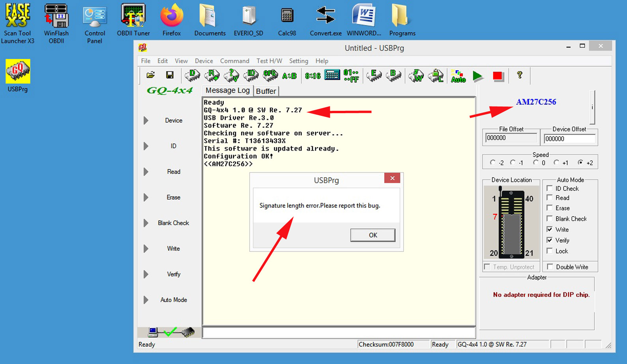Compare buffers with the A÷B icon
Viewport: 627px width, 364px height.
click(289, 76)
